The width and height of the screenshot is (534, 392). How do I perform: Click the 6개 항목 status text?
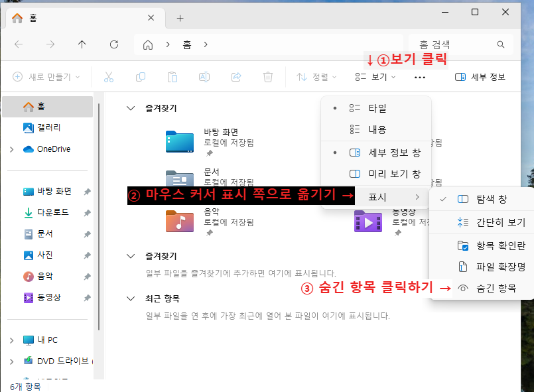26,387
